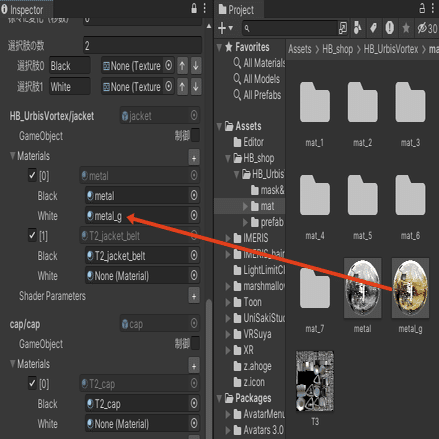Image resolution: width=439 pixels, height=439 pixels.
Task: Edit the White option name field
Action: 70,87
